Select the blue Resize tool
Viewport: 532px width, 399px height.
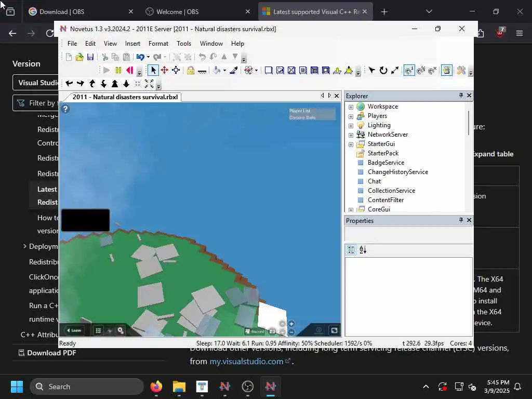click(176, 70)
